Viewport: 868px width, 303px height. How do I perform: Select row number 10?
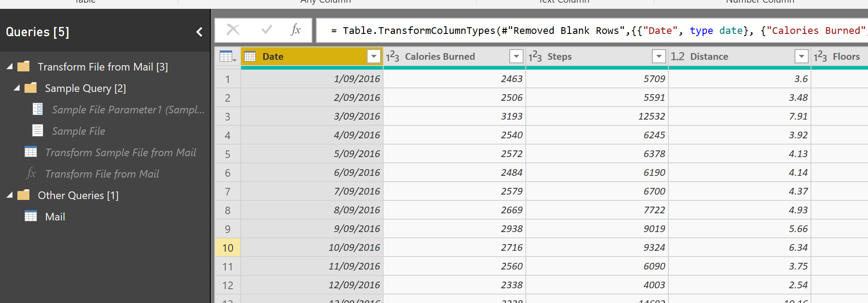(x=228, y=248)
